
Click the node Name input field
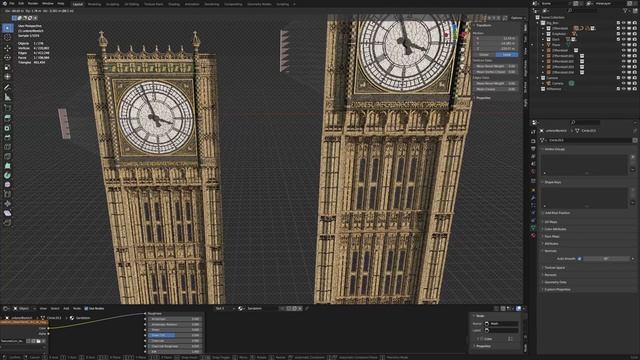coord(501,323)
